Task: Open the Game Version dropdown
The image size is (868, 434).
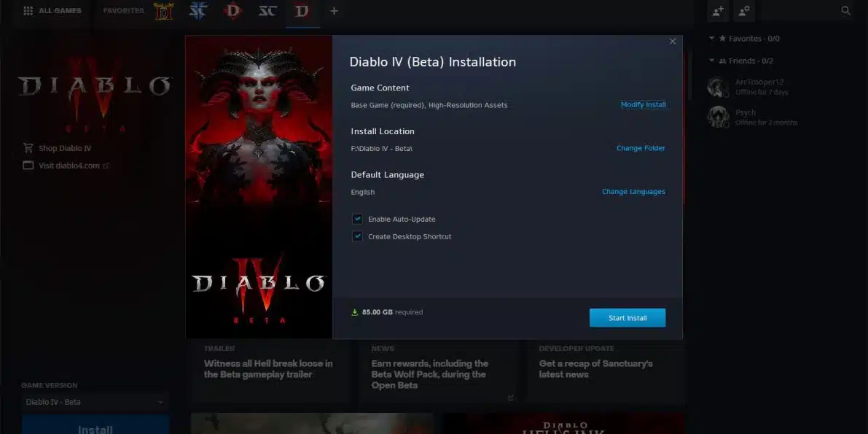Action: click(x=95, y=402)
